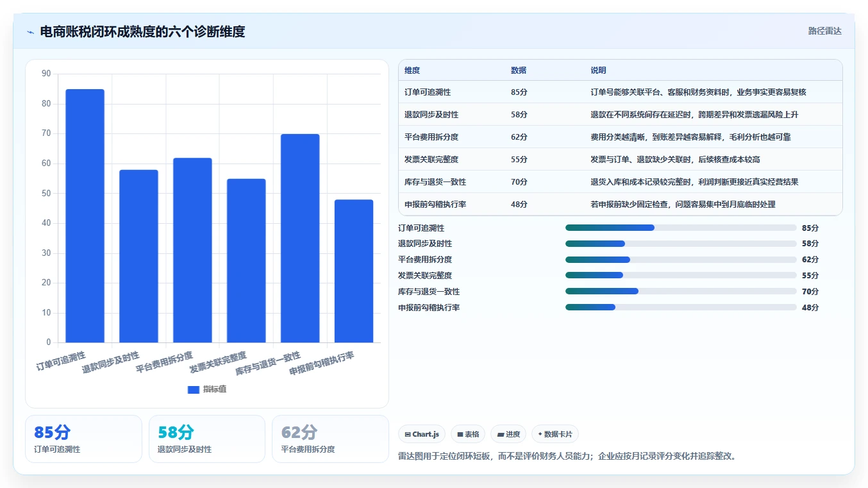Viewport: 868px width, 488px height.
Task: Click the 订单可追溯性 bar in the chart
Action: (x=85, y=215)
